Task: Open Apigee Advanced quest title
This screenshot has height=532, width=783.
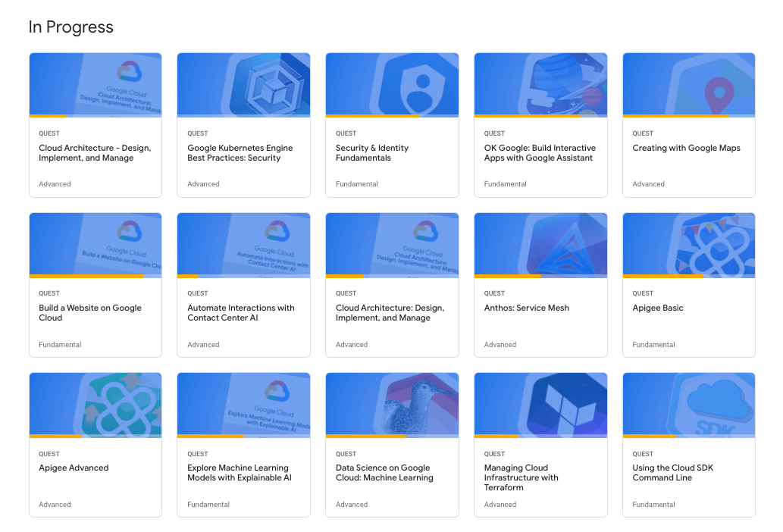Action: tap(74, 468)
